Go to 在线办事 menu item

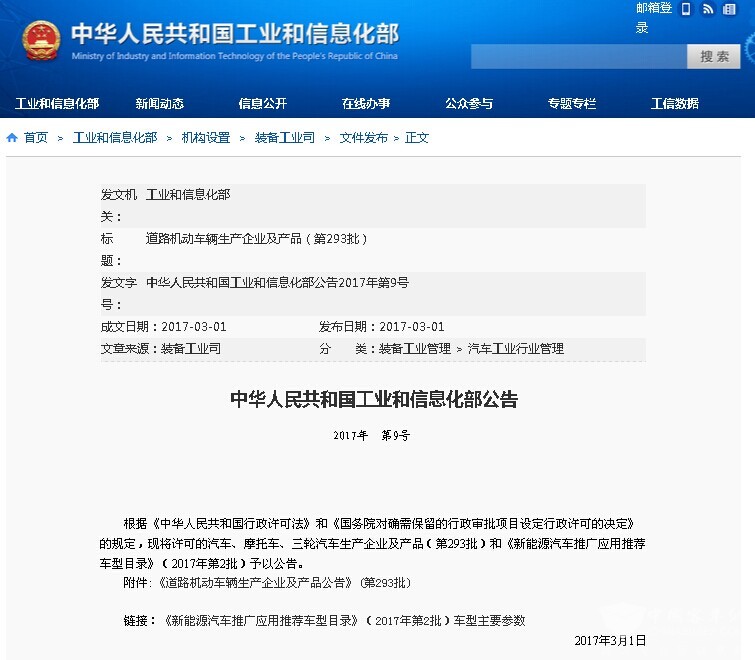coord(366,104)
